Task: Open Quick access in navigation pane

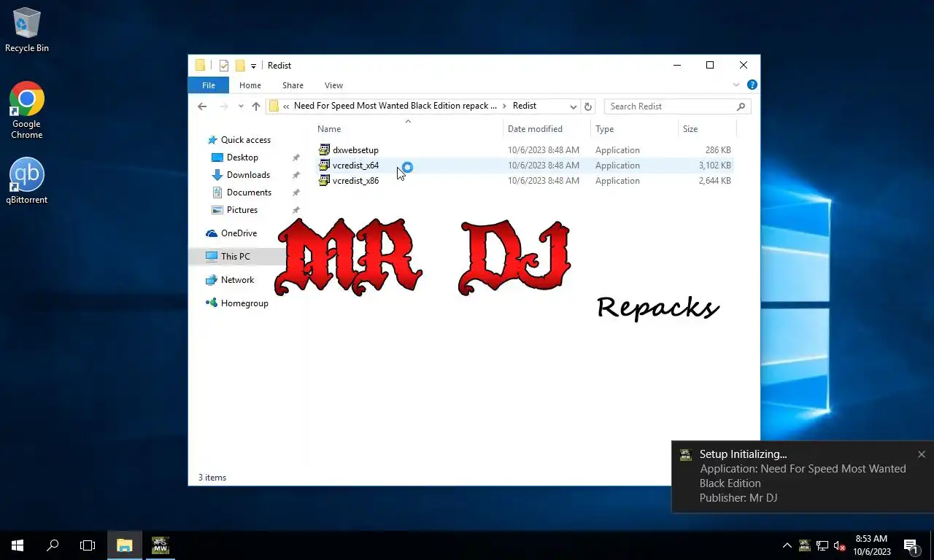Action: pyautogui.click(x=245, y=140)
